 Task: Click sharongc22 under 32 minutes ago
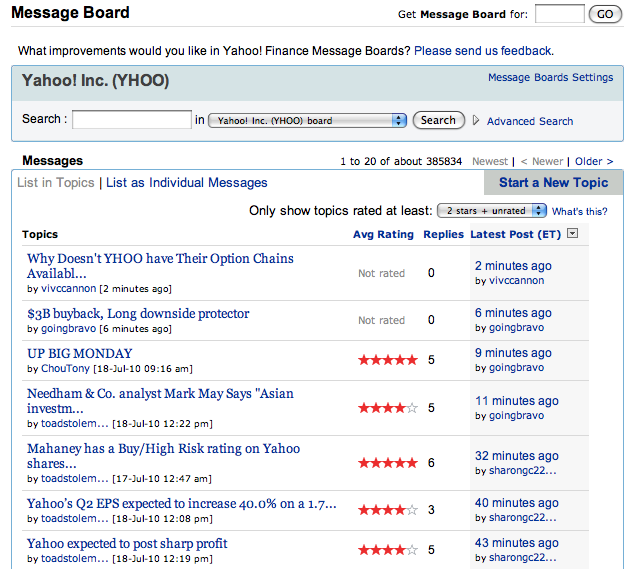pyautogui.click(x=522, y=471)
